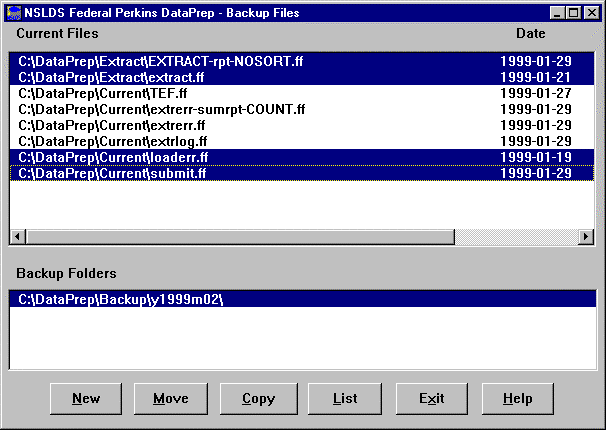This screenshot has height=430, width=606.
Task: Open the List button
Action: tap(345, 399)
